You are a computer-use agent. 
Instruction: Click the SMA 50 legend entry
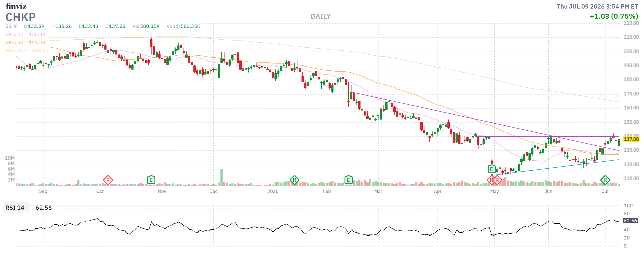click(25, 43)
